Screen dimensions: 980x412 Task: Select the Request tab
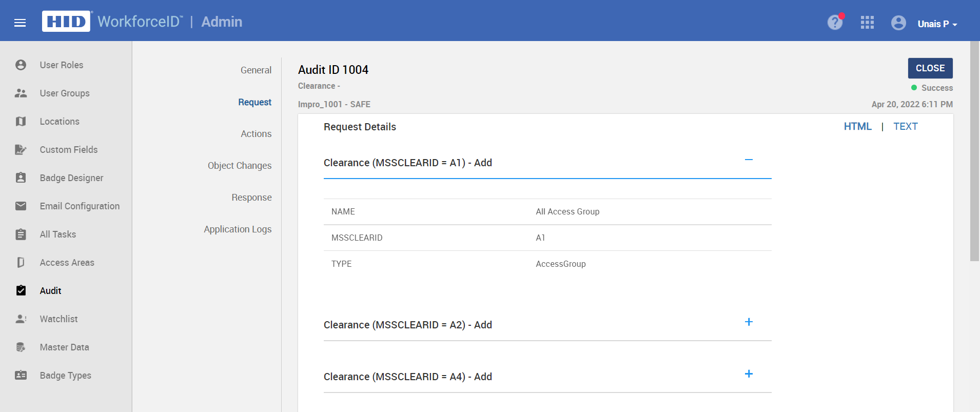(254, 102)
